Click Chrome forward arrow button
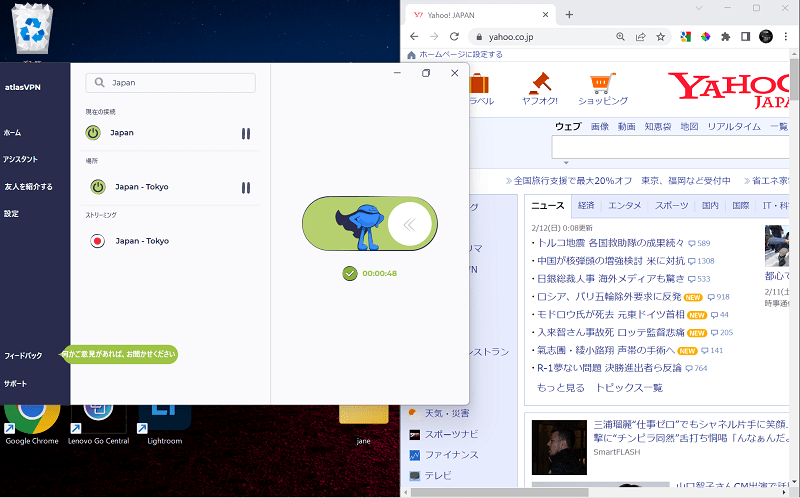This screenshot has height=498, width=800. pyautogui.click(x=434, y=36)
